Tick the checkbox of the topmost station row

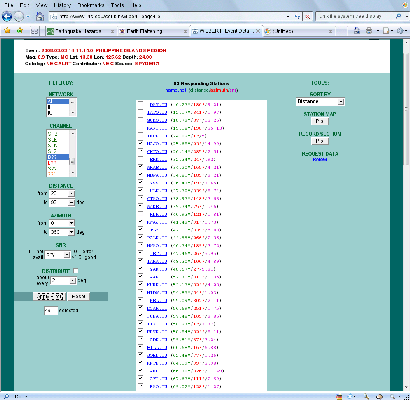click(140, 103)
